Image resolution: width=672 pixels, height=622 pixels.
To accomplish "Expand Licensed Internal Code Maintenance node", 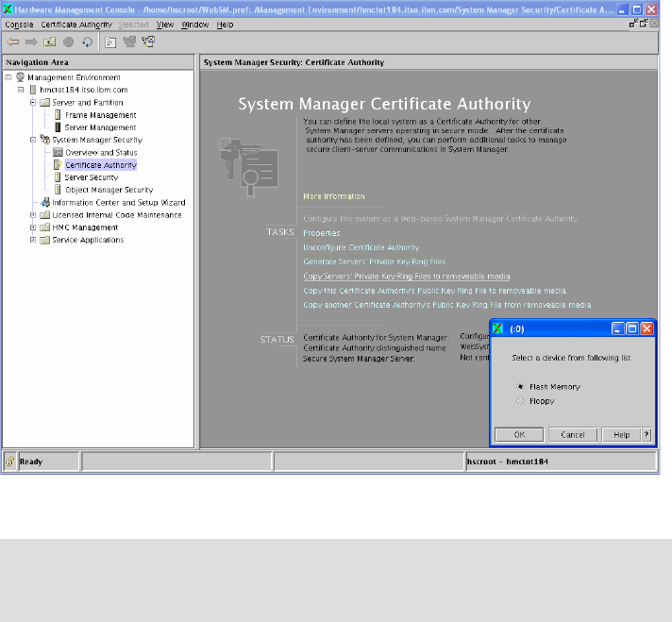I will pos(32,215).
